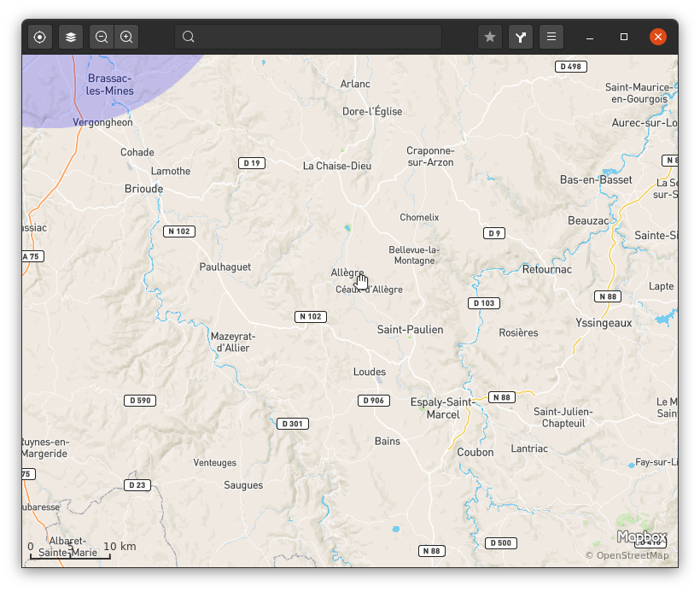Zoom out using the minus magnifier
The image size is (700, 592).
coord(102,37)
